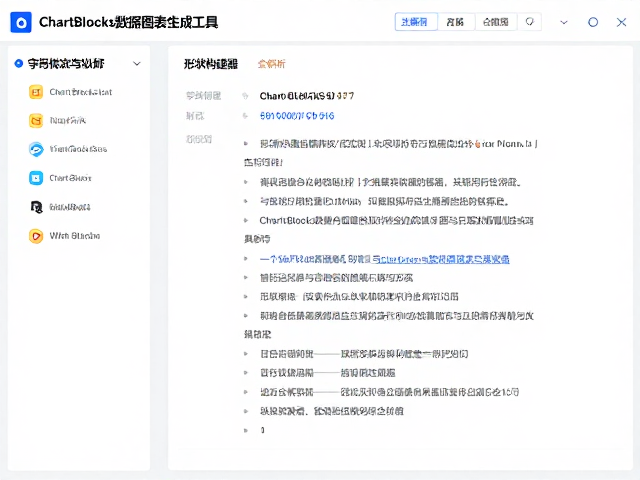Collapse the sidebar section with the chevron
Screen dimensions: 640x480
[x=137, y=64]
